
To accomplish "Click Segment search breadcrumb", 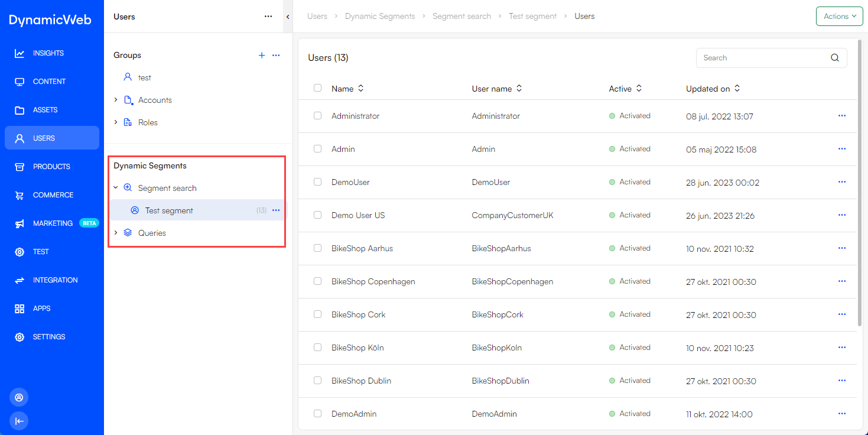I will (462, 17).
